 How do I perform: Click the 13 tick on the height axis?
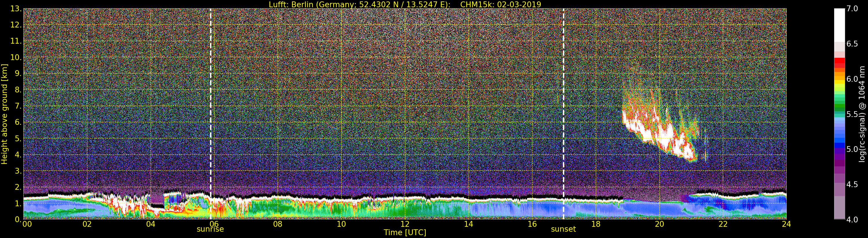coord(16,9)
